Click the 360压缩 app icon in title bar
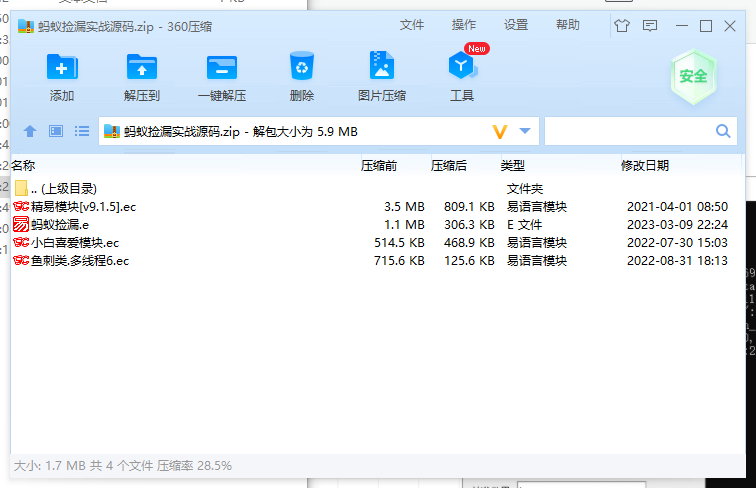 26,26
